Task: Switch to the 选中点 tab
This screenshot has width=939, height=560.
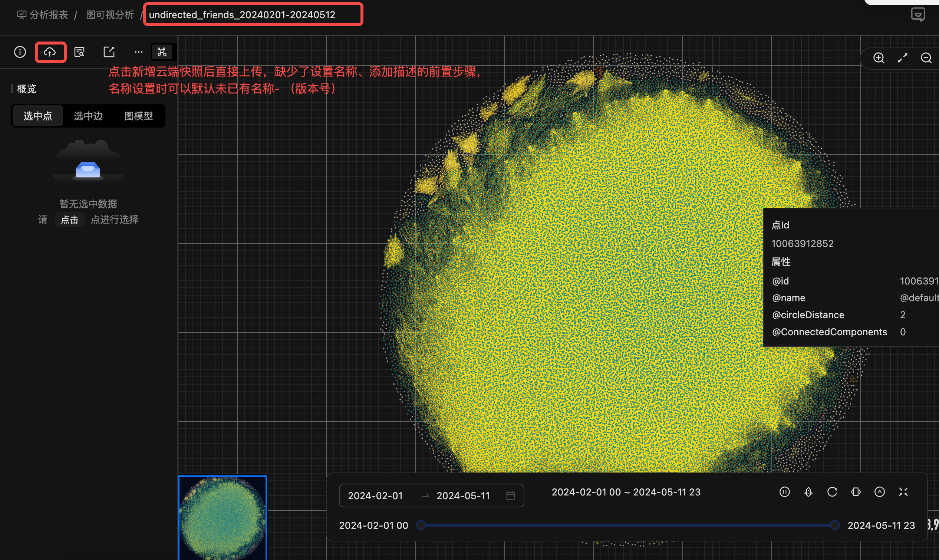Action: (38, 116)
